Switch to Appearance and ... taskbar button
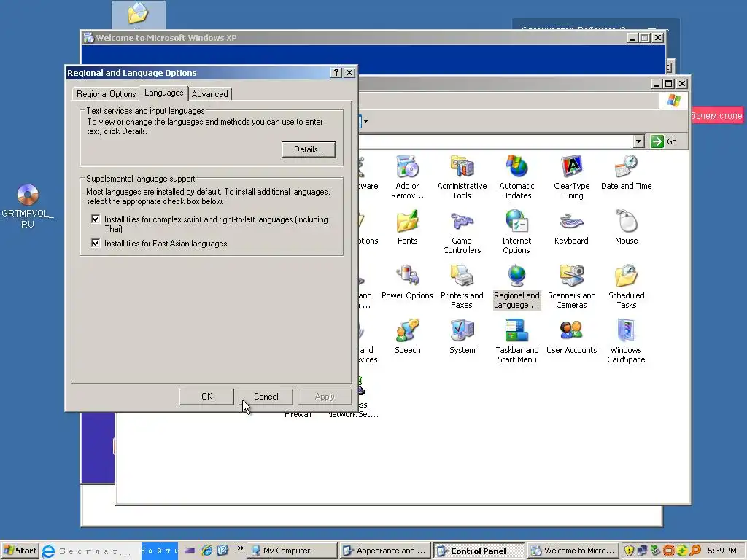Viewport: 747px width, 560px height. (x=386, y=551)
